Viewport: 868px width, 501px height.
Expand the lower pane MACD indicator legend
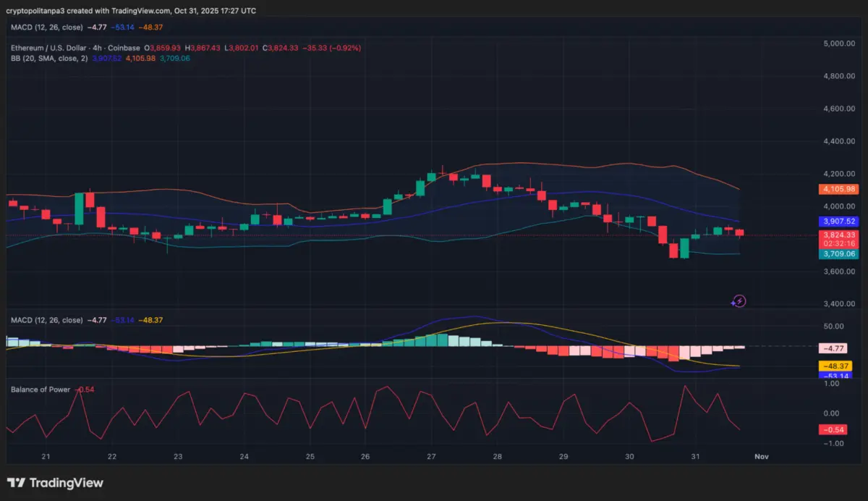(46, 320)
